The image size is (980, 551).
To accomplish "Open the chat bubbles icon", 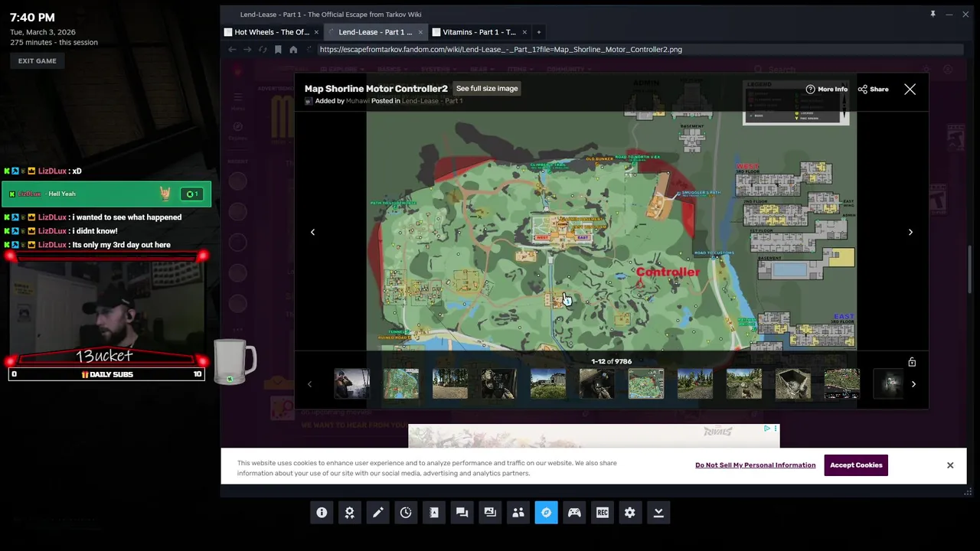I will (462, 513).
